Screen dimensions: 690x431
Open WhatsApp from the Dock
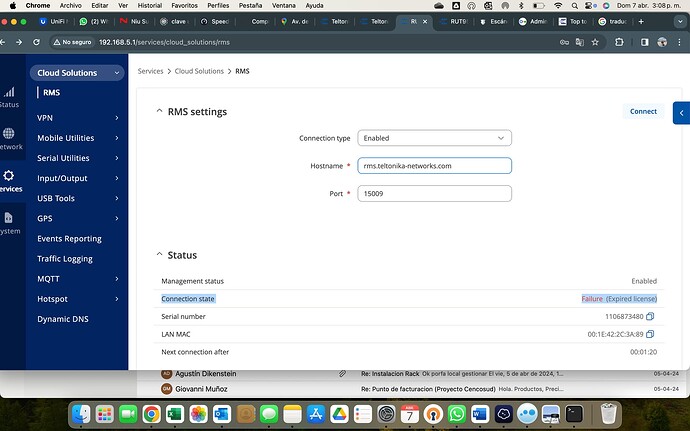[x=456, y=414]
